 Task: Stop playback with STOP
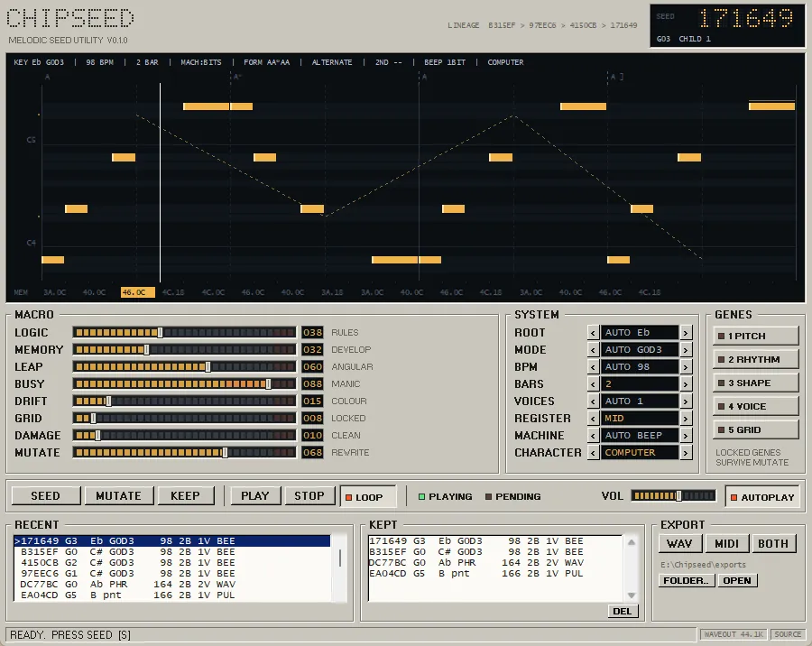click(309, 495)
